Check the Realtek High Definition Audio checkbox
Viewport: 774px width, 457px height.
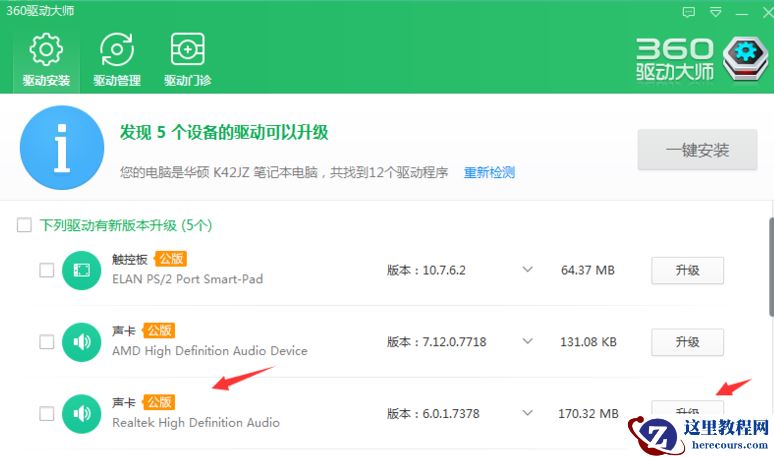pyautogui.click(x=46, y=414)
